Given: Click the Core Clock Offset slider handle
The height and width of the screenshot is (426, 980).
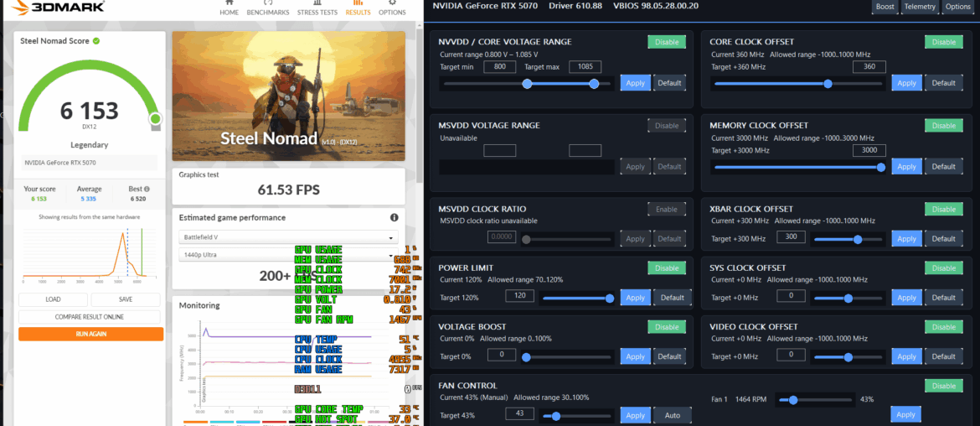Looking at the screenshot, I should 828,83.
